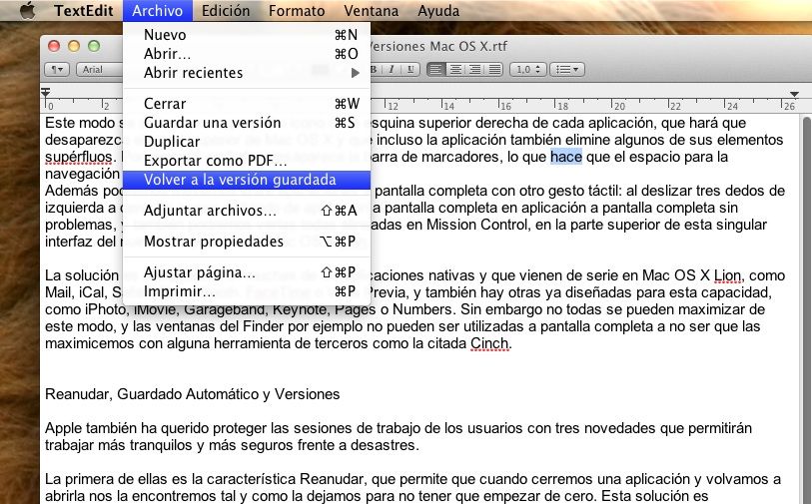
Task: Justify text using the alignment button
Action: 492,69
